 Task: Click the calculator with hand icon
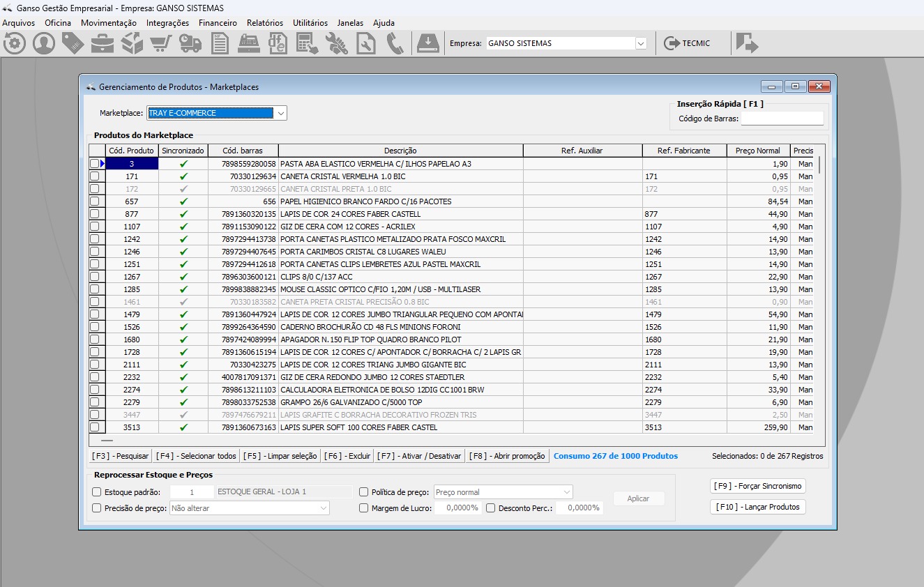[x=308, y=43]
